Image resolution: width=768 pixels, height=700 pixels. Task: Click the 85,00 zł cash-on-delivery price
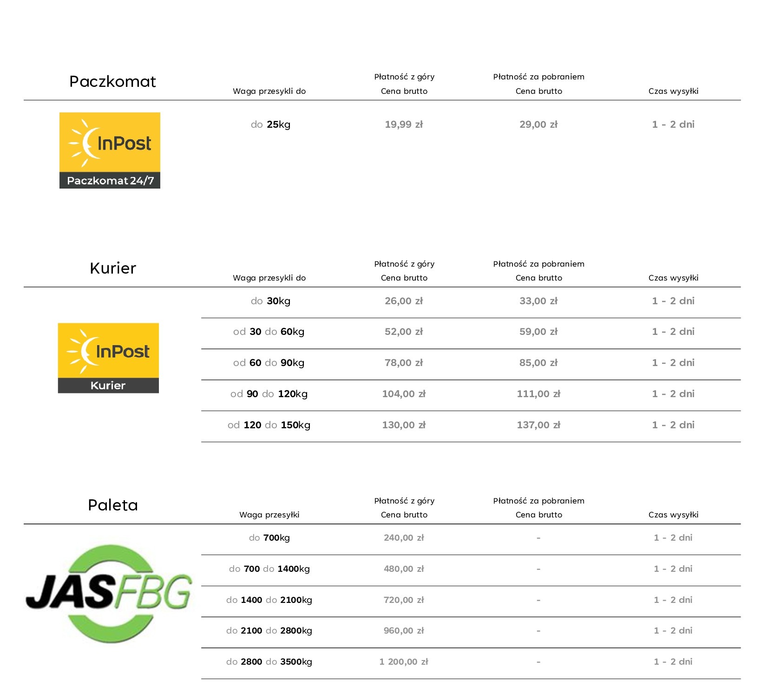(x=538, y=363)
